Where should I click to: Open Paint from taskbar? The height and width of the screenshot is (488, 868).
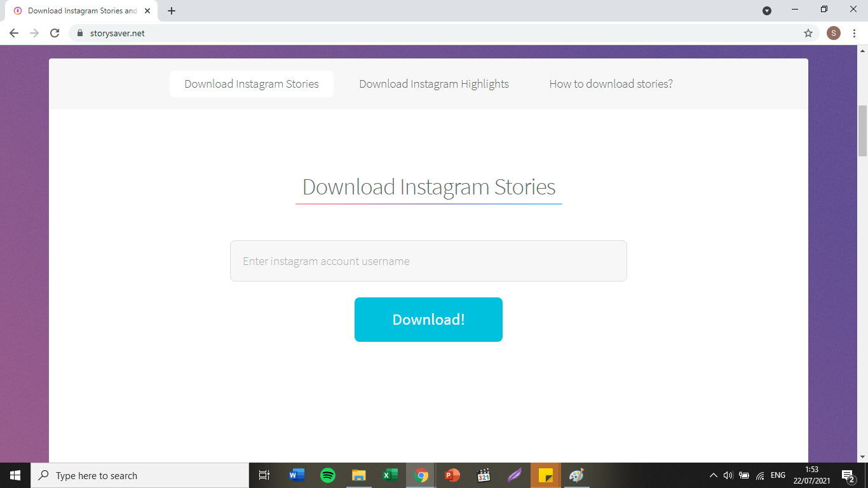coord(577,475)
